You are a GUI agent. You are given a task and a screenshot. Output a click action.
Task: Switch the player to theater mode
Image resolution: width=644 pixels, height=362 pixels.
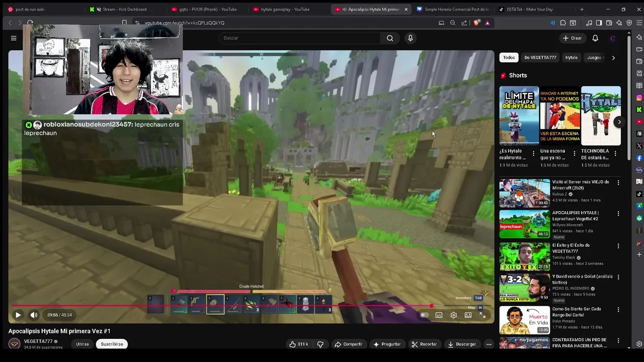tap(468, 315)
